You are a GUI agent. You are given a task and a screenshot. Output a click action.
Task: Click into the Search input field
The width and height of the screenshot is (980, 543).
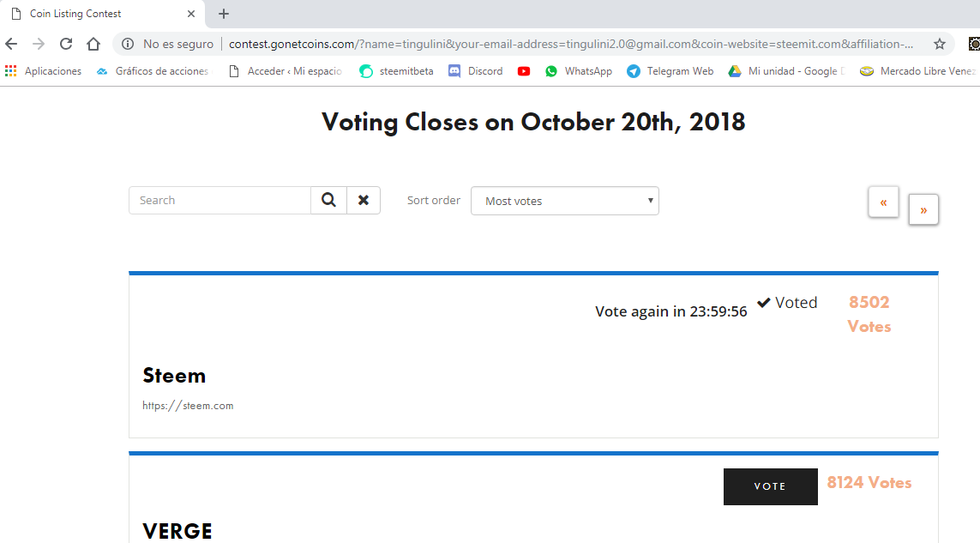219,200
